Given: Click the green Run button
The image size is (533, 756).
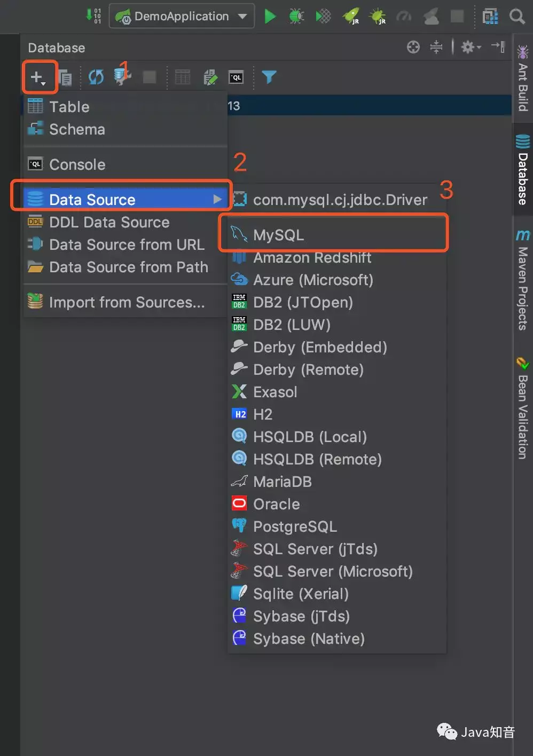Looking at the screenshot, I should [270, 17].
